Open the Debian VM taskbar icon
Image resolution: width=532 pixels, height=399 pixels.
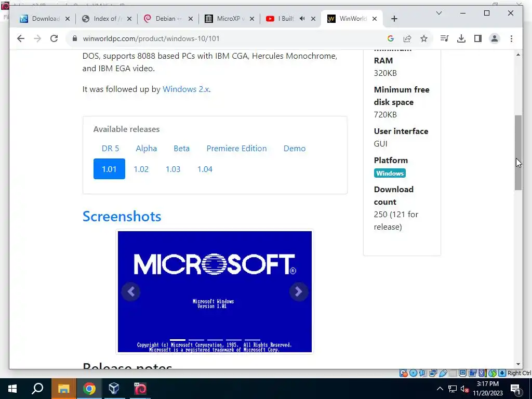click(x=140, y=389)
